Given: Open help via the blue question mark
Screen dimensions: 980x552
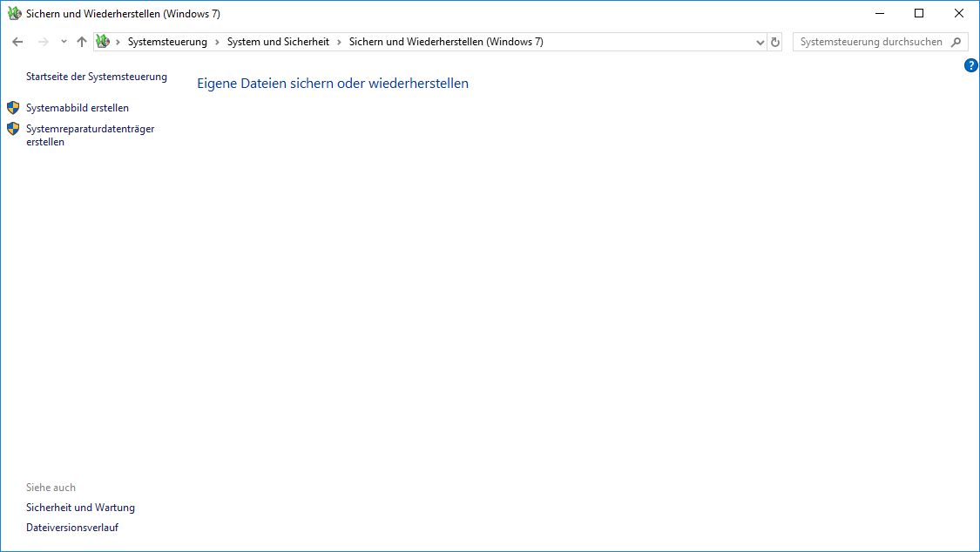Looking at the screenshot, I should [x=971, y=65].
